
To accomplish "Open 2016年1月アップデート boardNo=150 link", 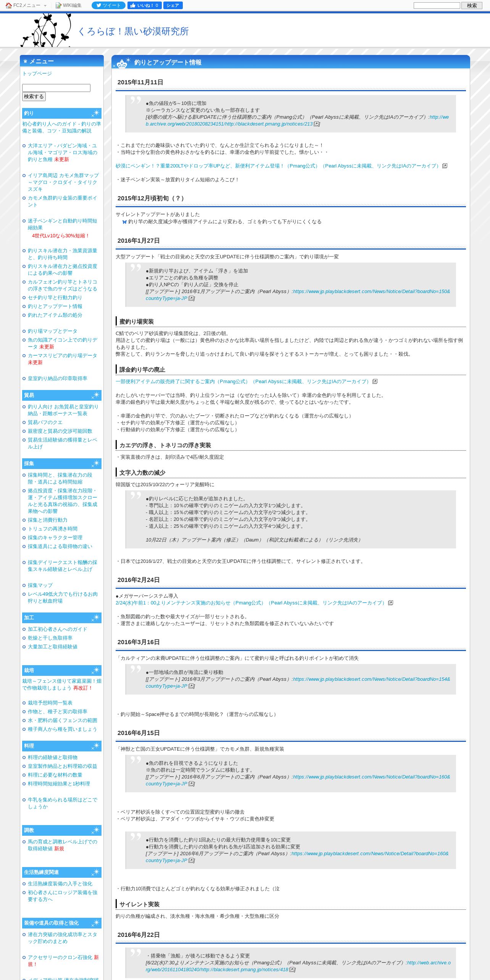I will click(298, 295).
